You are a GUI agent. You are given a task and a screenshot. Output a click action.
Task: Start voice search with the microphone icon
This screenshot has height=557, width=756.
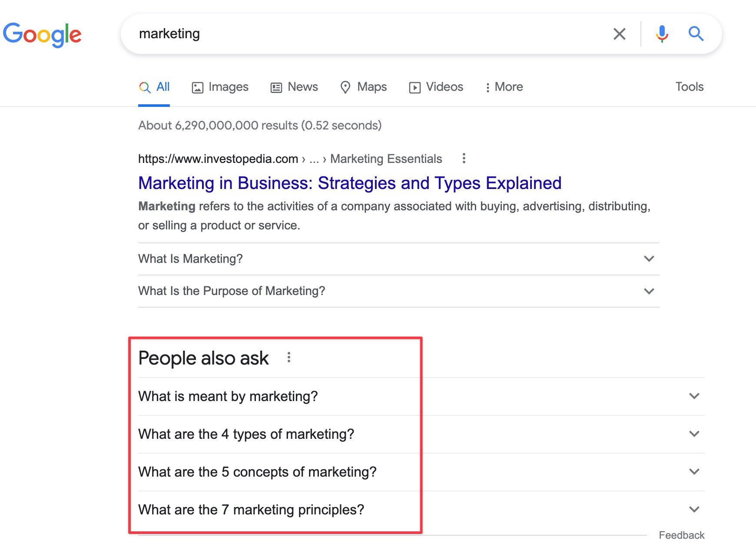pos(662,33)
